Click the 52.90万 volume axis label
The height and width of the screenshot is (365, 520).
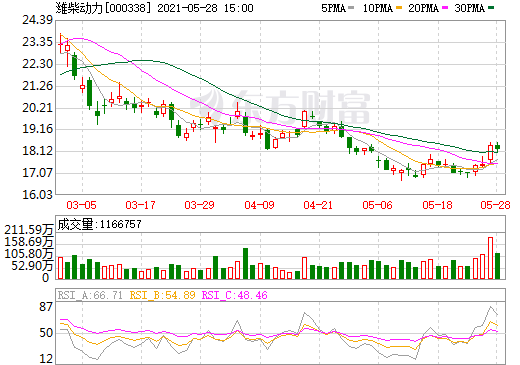click(x=32, y=266)
